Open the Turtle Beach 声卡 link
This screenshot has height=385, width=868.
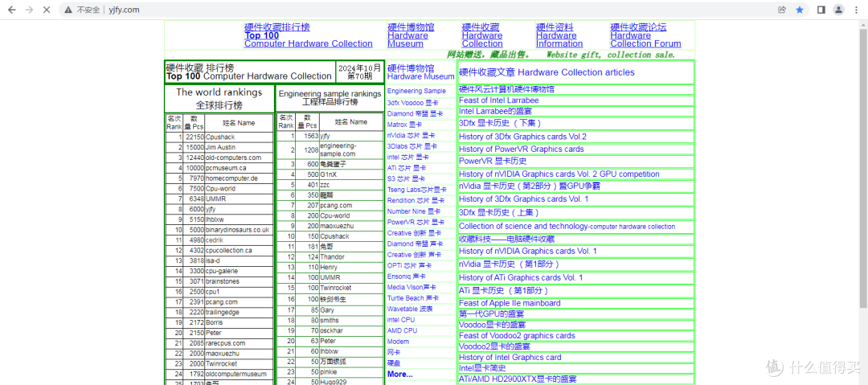[x=413, y=298]
